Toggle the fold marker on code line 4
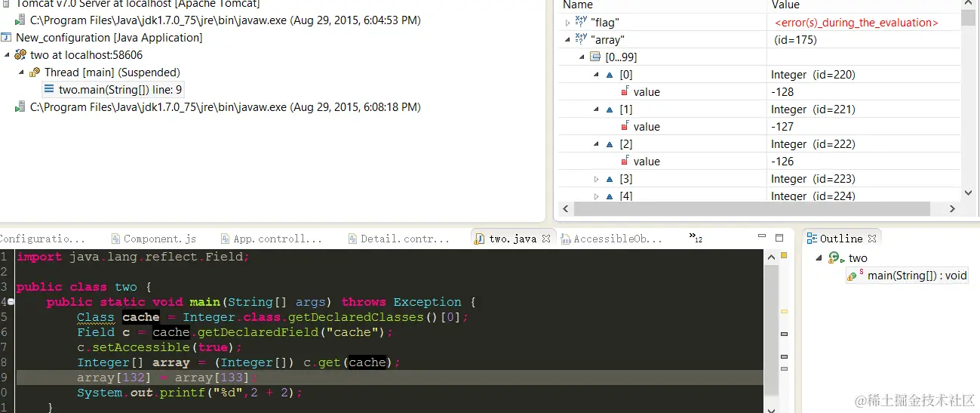The width and height of the screenshot is (980, 413). pyautogui.click(x=11, y=302)
